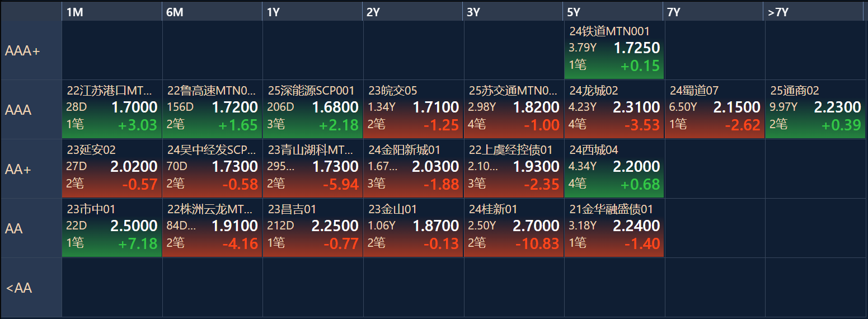868x319 pixels.
Task: Click the AAA+ rating row label
Action: pyautogui.click(x=31, y=50)
